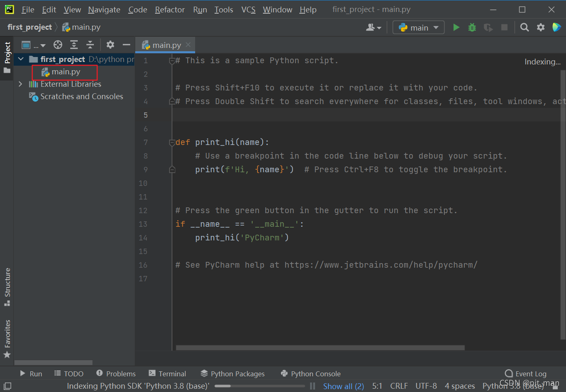Screen dimensions: 566x392
Task: Open the Project view type dropdown
Action: [x=33, y=45]
